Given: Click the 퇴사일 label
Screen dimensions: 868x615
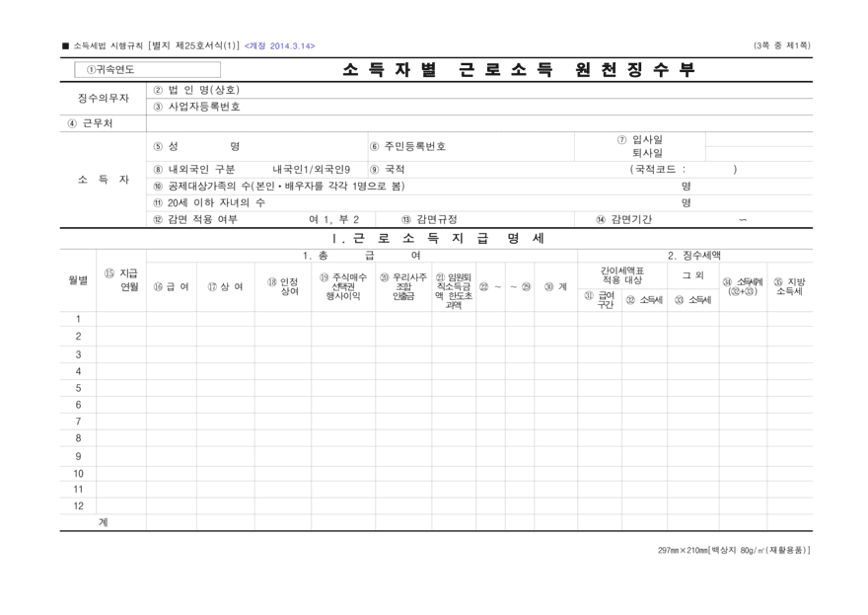Looking at the screenshot, I should [x=648, y=153].
